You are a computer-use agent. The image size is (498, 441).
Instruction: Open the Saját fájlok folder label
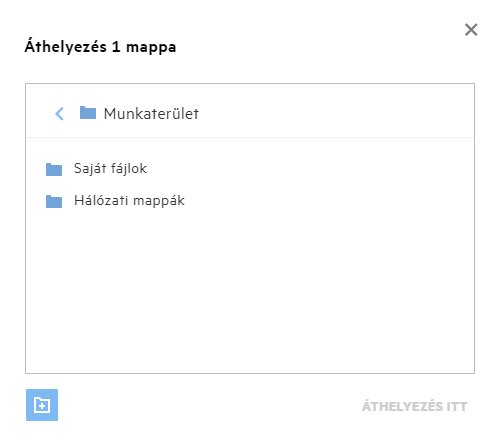tap(110, 169)
